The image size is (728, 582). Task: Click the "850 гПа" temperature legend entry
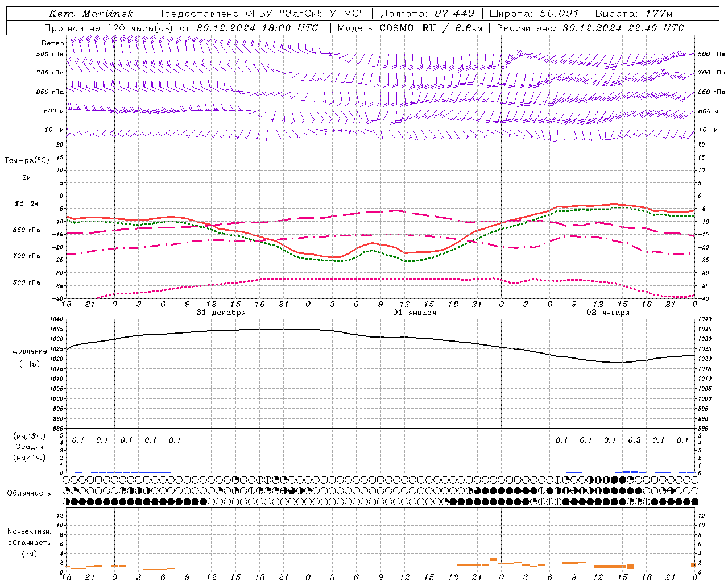[x=27, y=230]
